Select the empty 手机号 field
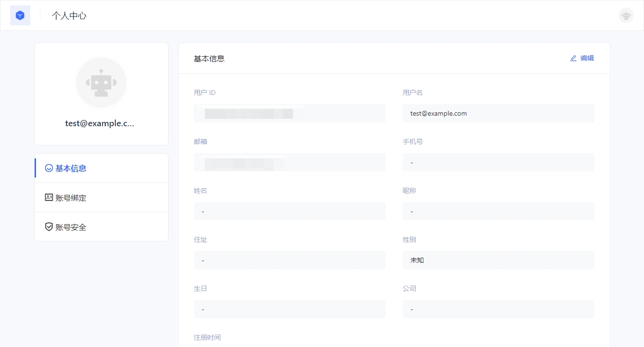 (x=498, y=162)
